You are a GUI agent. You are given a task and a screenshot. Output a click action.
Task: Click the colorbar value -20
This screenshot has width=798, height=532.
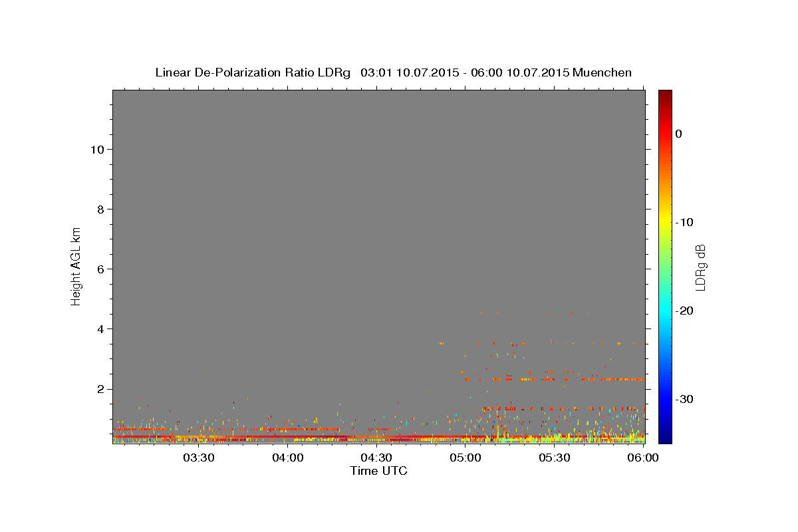(x=684, y=311)
